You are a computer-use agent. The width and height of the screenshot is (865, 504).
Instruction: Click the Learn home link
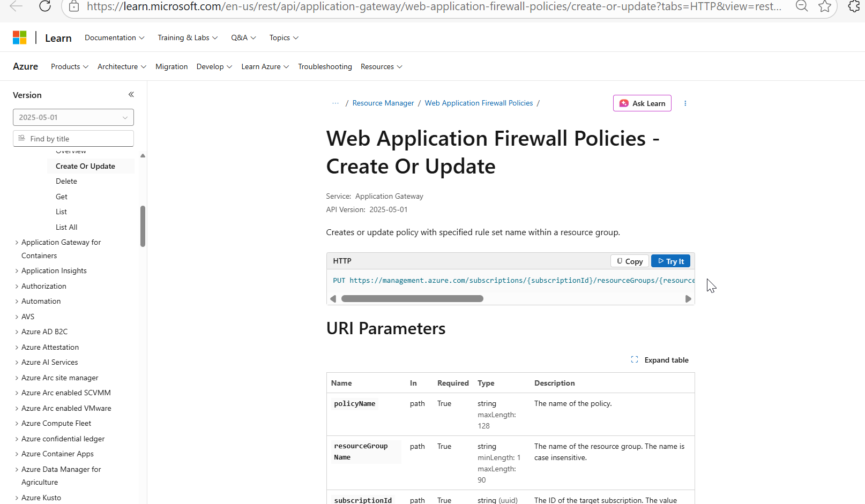point(58,38)
